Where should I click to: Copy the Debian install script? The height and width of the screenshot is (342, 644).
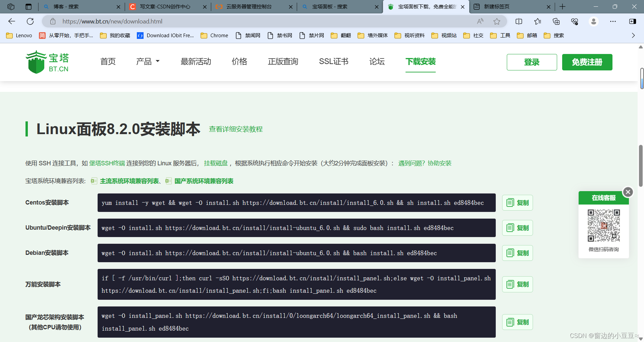[x=517, y=253]
